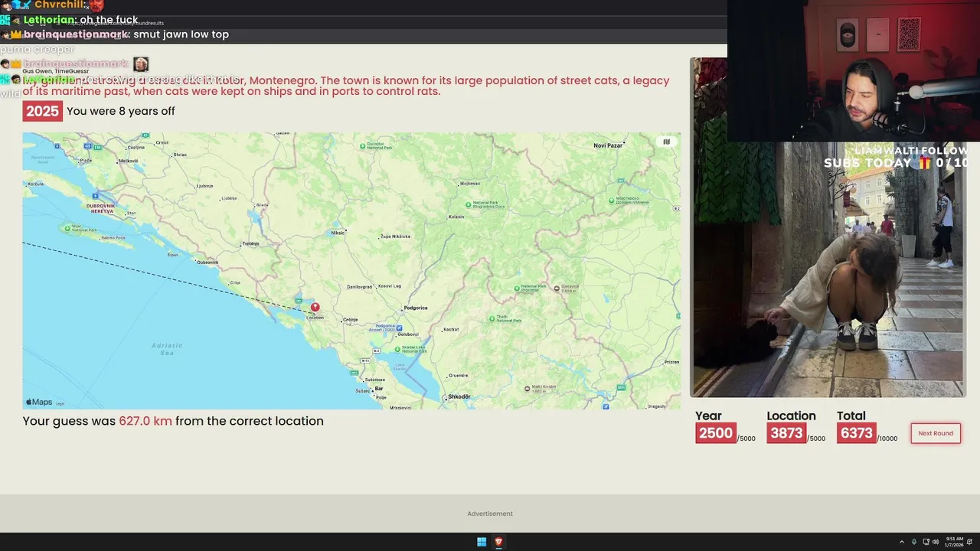Click the Kolašin town label
The image size is (980, 551).
(456, 217)
